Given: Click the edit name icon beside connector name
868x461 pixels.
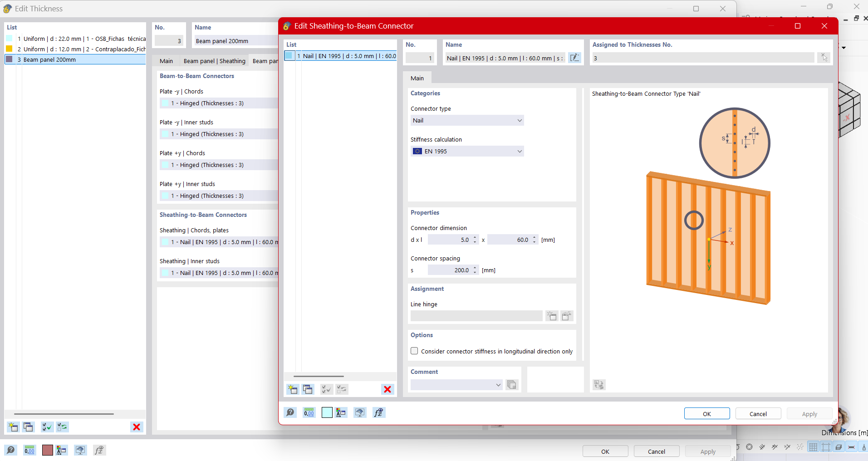Looking at the screenshot, I should pyautogui.click(x=574, y=58).
